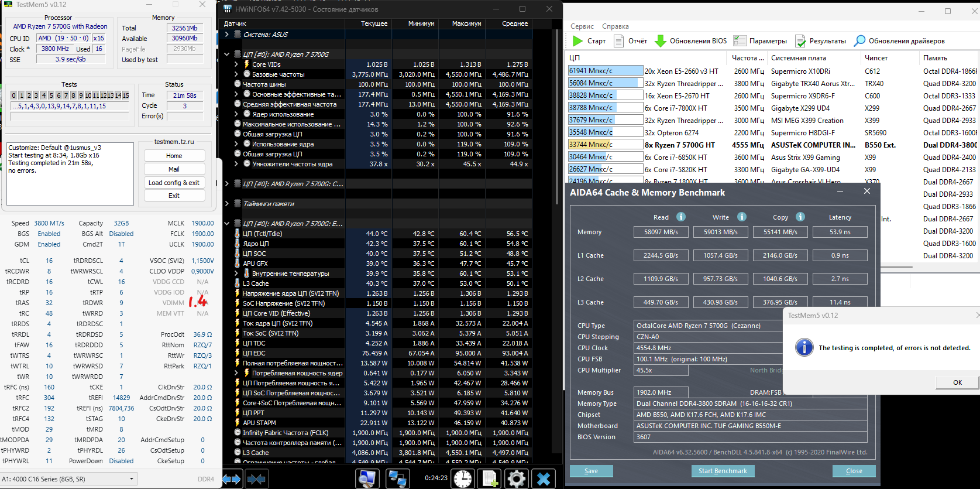
Task: Click the Mail button in TestMem5
Action: coord(174,169)
